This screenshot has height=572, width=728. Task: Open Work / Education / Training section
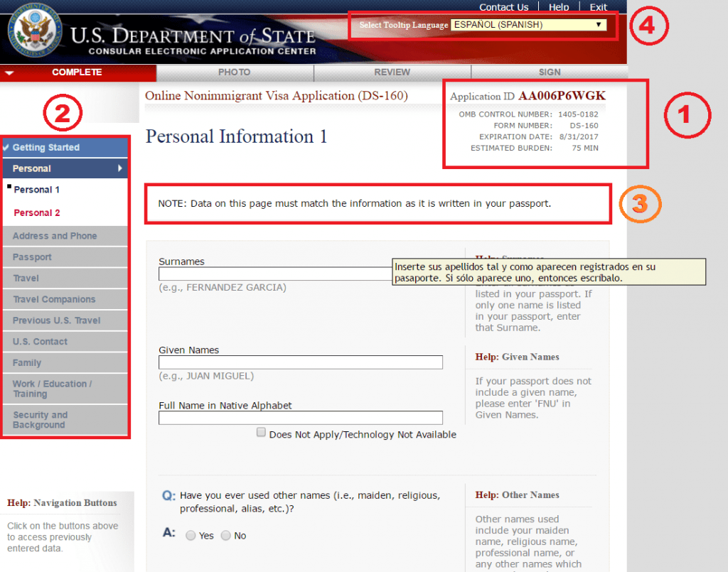65,389
